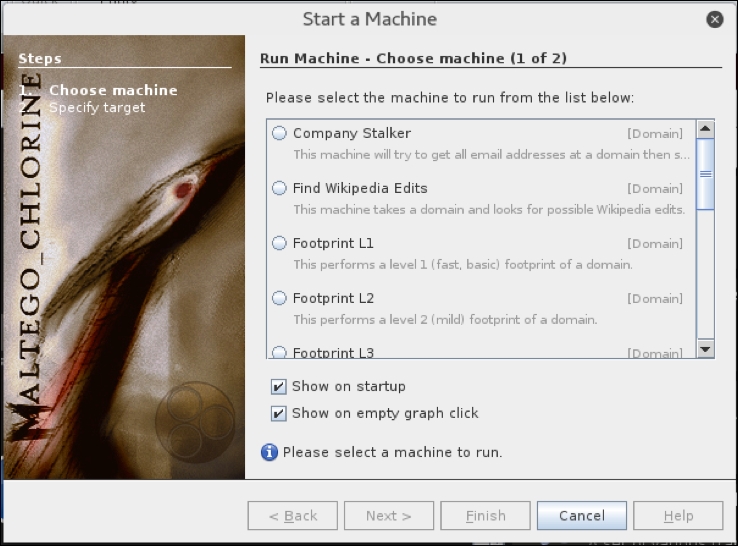This screenshot has width=738, height=546.
Task: Click the Start a Machine title text
Action: 370,19
